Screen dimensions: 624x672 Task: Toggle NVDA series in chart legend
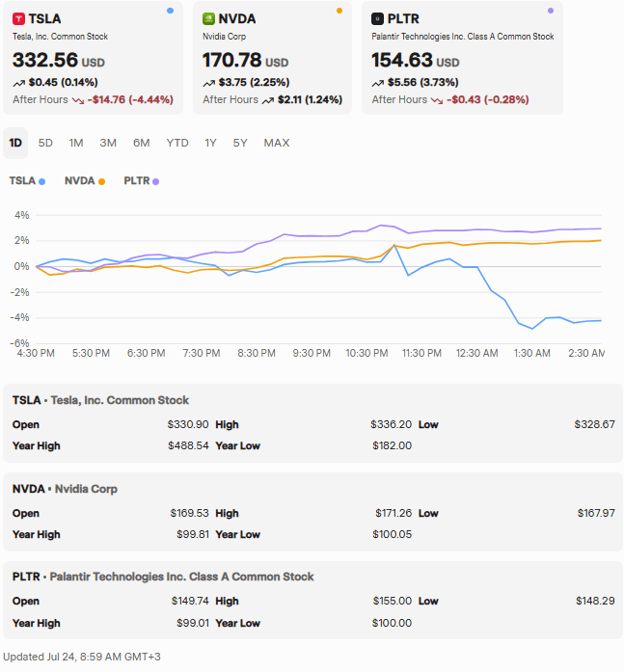click(85, 180)
